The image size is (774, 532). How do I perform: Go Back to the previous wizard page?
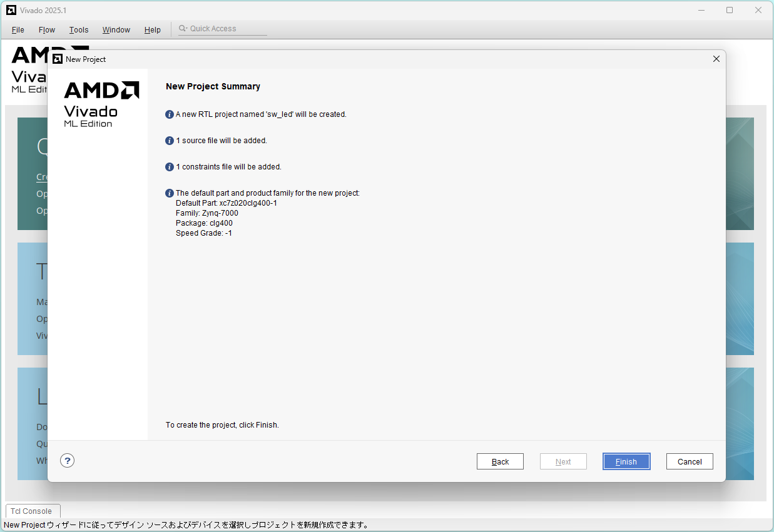coord(500,461)
